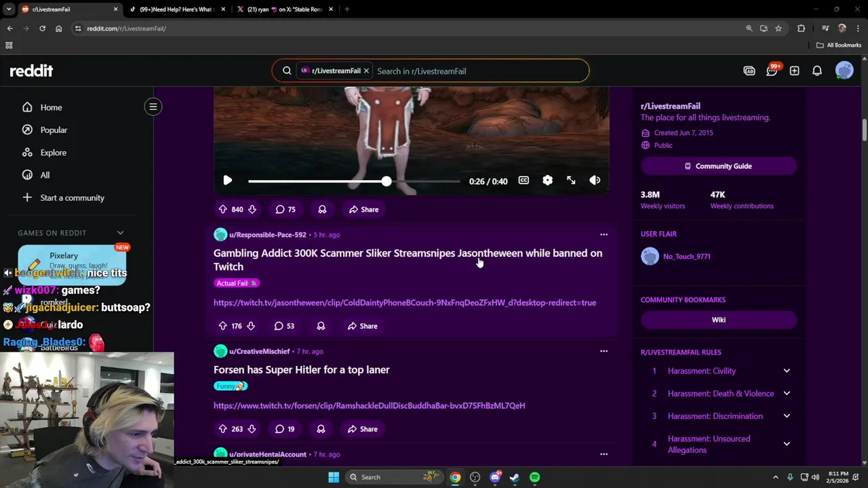
Task: Click the create post plus icon
Action: [x=794, y=70]
